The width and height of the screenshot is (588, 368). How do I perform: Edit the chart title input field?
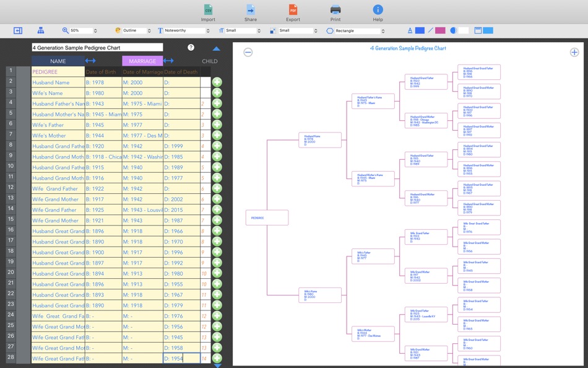tap(98, 47)
